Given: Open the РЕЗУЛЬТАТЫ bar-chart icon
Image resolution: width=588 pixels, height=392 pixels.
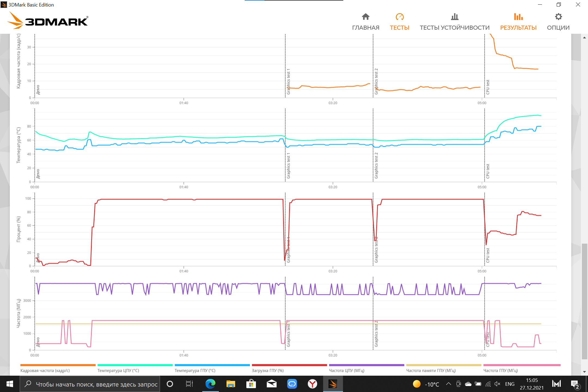Looking at the screenshot, I should pos(518,17).
